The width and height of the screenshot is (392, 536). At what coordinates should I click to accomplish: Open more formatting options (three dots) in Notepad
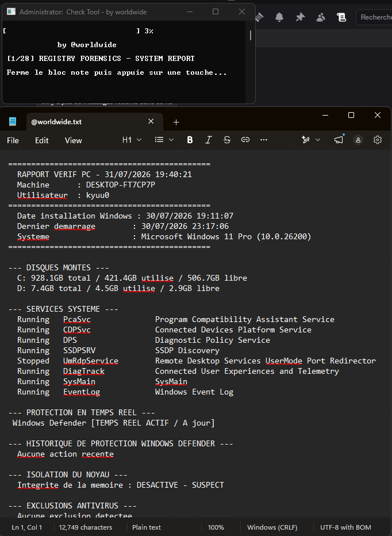[x=264, y=140]
